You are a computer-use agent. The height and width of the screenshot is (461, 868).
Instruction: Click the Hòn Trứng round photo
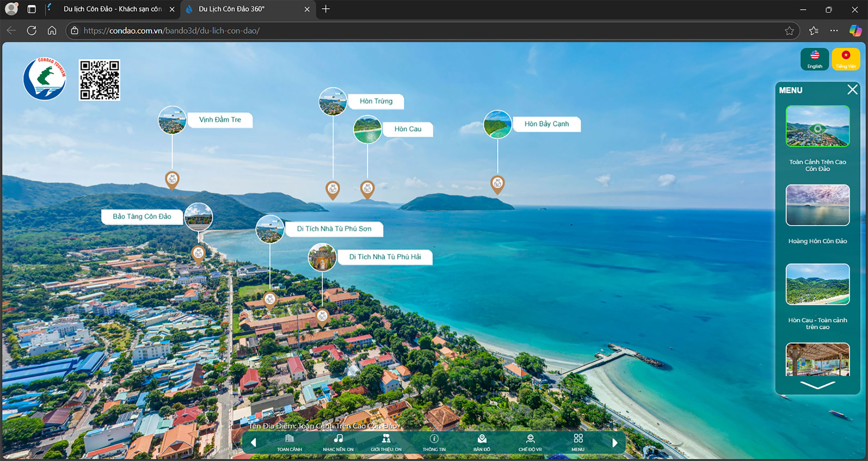click(x=333, y=102)
